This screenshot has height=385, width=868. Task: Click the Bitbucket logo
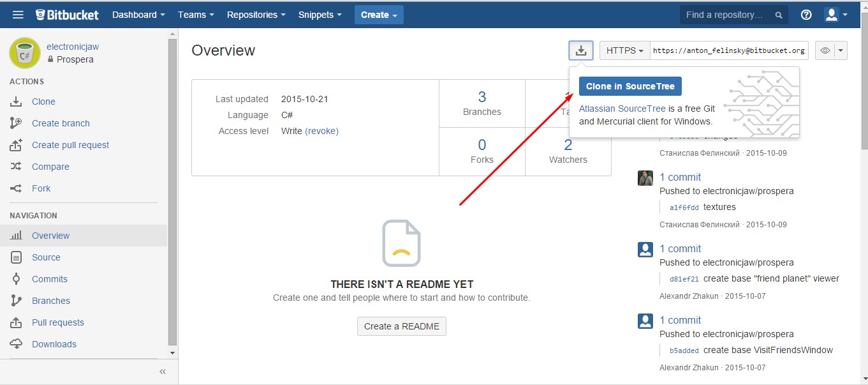[67, 15]
